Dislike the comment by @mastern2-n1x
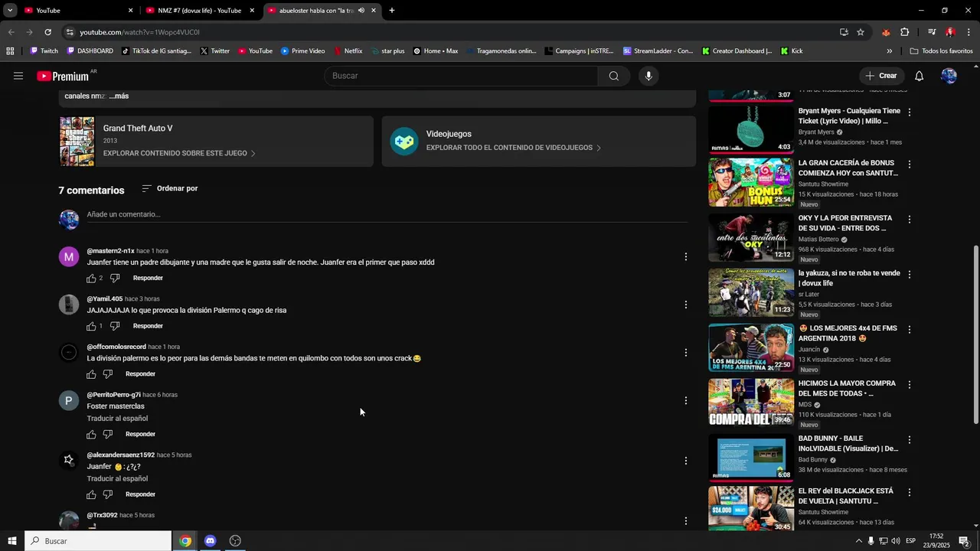Viewport: 980px width, 551px height. (115, 278)
